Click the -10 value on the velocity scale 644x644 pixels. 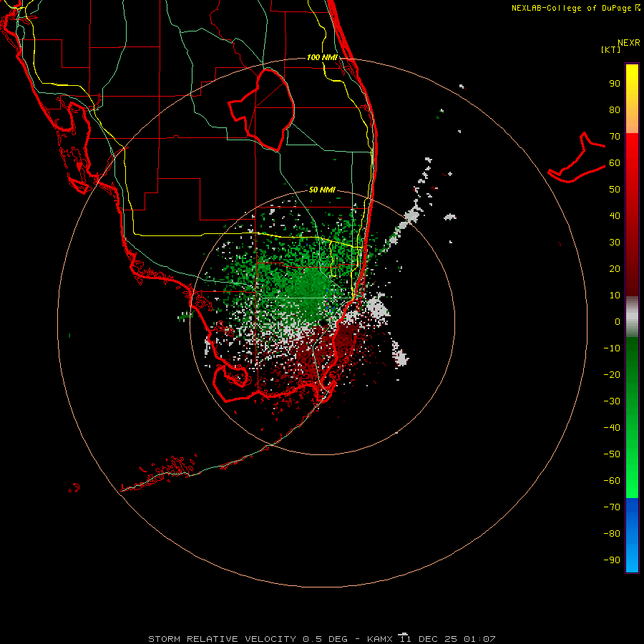612,348
